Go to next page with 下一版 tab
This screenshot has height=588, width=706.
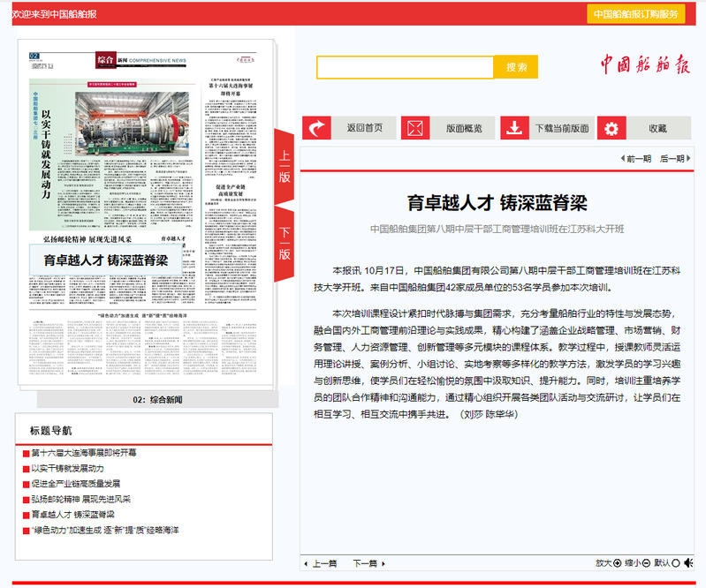coord(285,245)
